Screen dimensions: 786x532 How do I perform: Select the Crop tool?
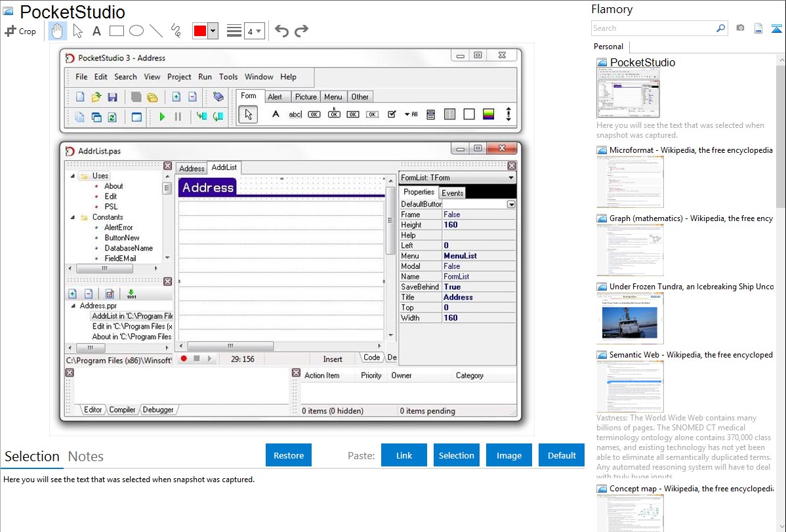click(x=20, y=31)
